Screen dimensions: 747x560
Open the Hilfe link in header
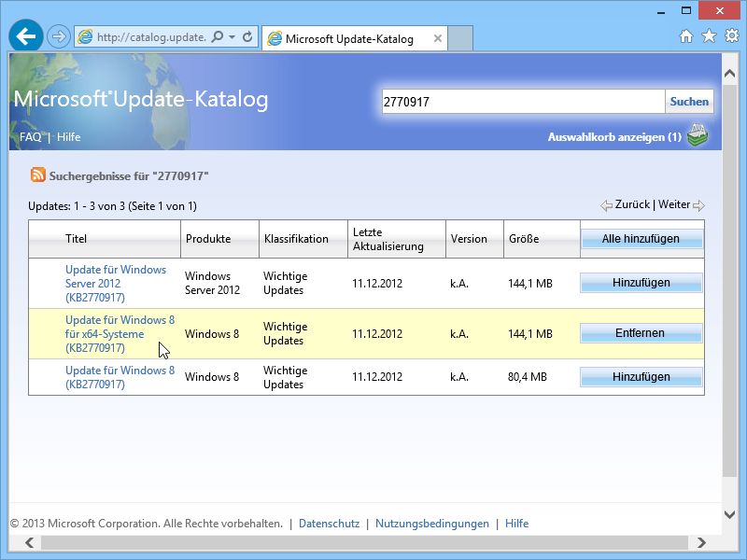point(68,137)
